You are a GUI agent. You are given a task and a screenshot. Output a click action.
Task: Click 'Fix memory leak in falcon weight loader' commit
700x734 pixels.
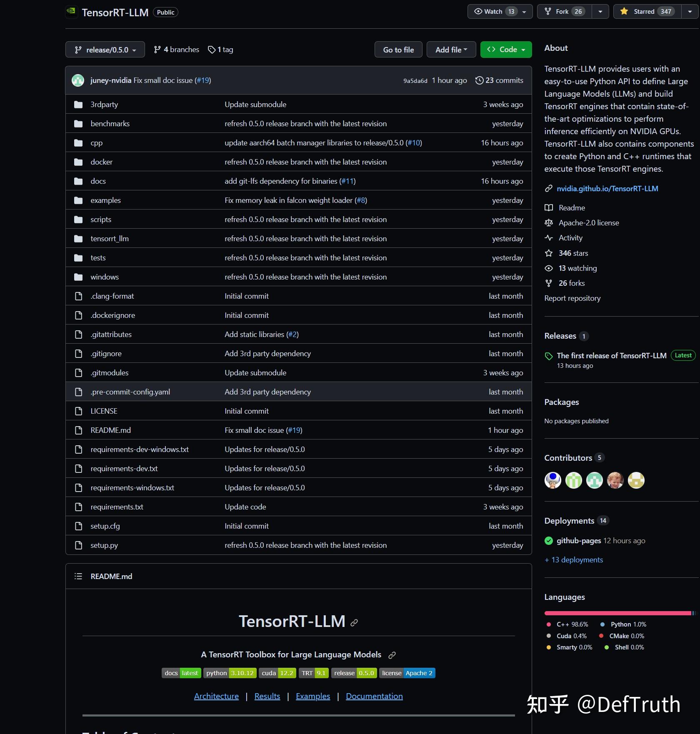tap(288, 200)
